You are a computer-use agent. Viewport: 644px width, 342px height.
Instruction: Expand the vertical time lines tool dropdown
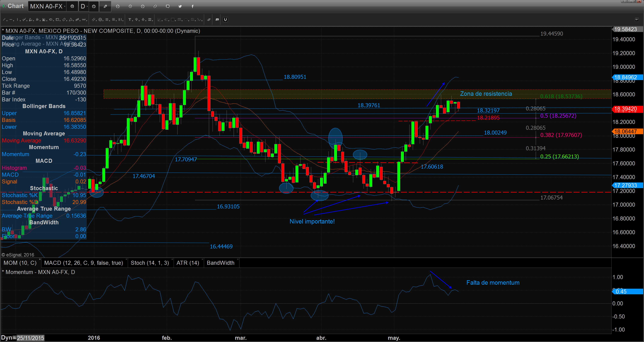point(123,21)
